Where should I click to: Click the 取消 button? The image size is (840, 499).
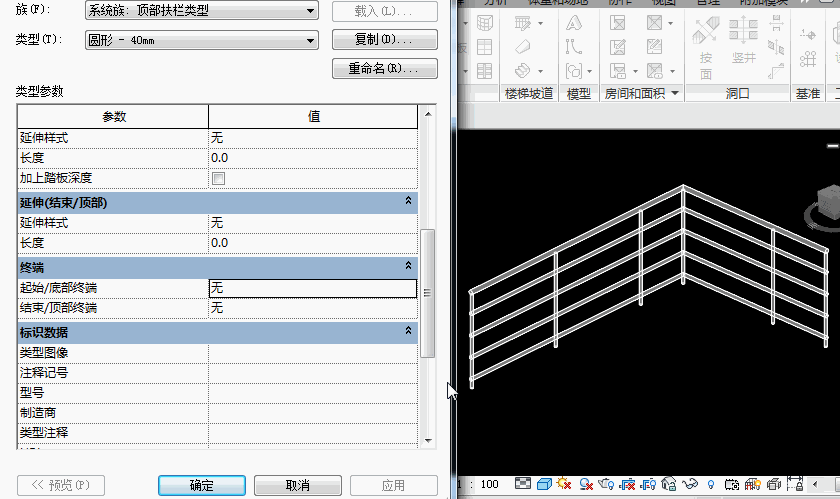point(297,485)
